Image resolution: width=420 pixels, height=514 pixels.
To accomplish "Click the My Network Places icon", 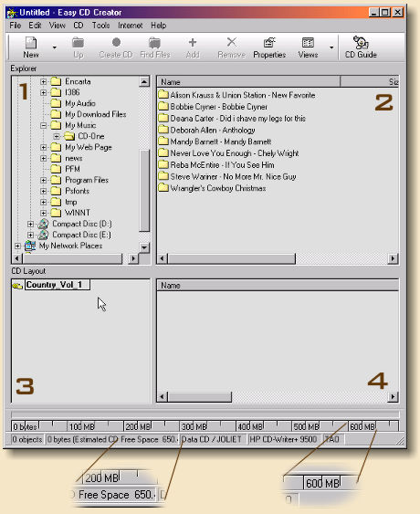I will 30,246.
